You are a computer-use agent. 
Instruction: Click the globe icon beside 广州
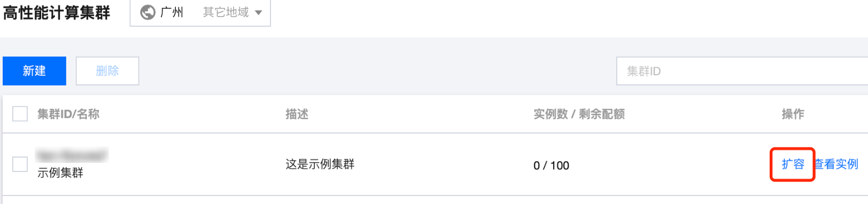coord(148,12)
